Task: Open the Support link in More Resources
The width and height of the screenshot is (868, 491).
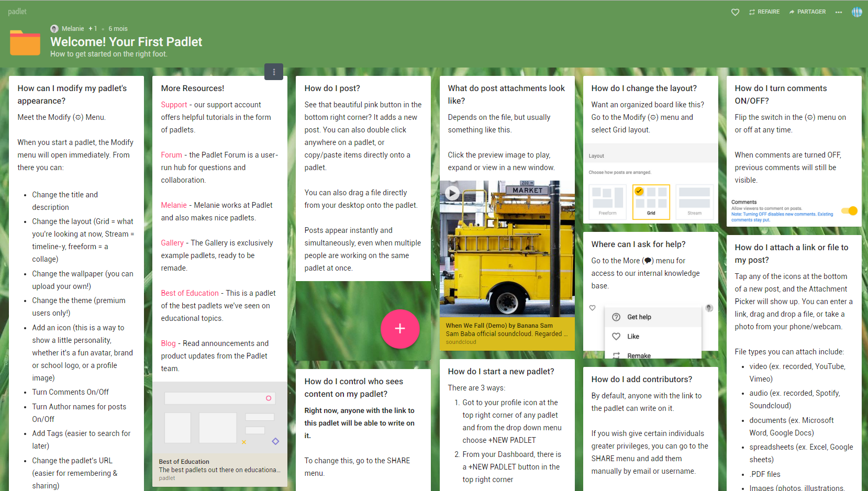Action: point(173,105)
